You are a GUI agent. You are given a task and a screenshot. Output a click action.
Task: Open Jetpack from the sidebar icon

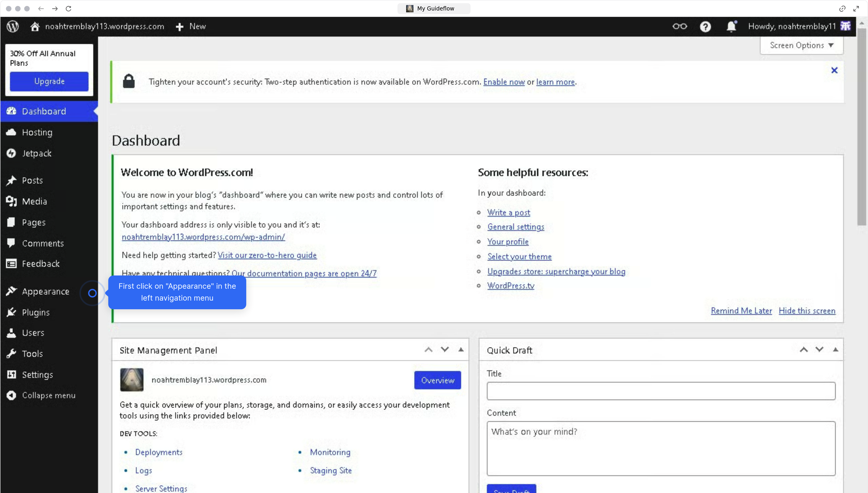pos(11,153)
